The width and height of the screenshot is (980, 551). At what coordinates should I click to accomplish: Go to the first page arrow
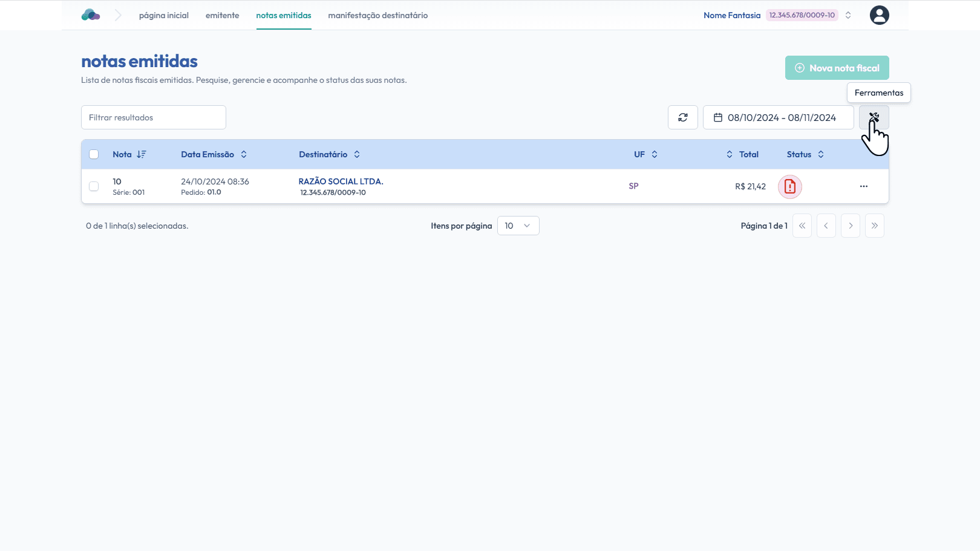pyautogui.click(x=802, y=226)
